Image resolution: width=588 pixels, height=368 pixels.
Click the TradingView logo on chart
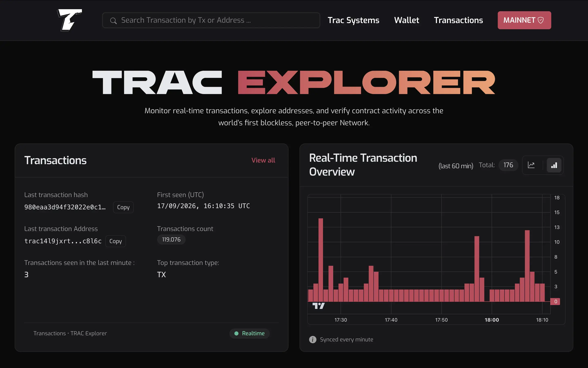point(318,306)
